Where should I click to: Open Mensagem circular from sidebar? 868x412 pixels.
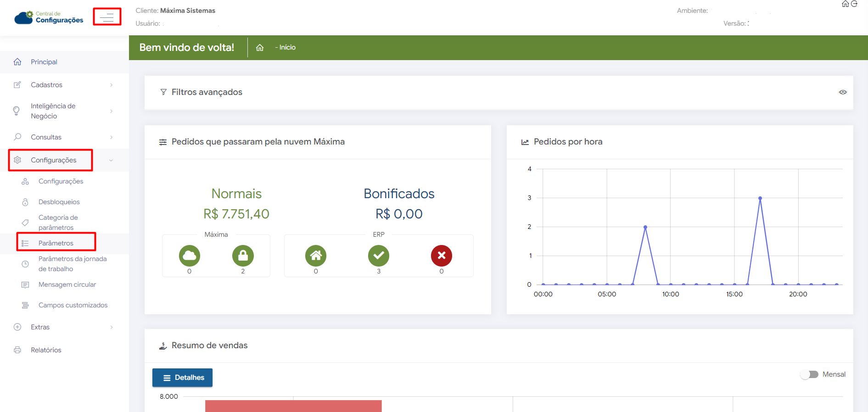67,284
